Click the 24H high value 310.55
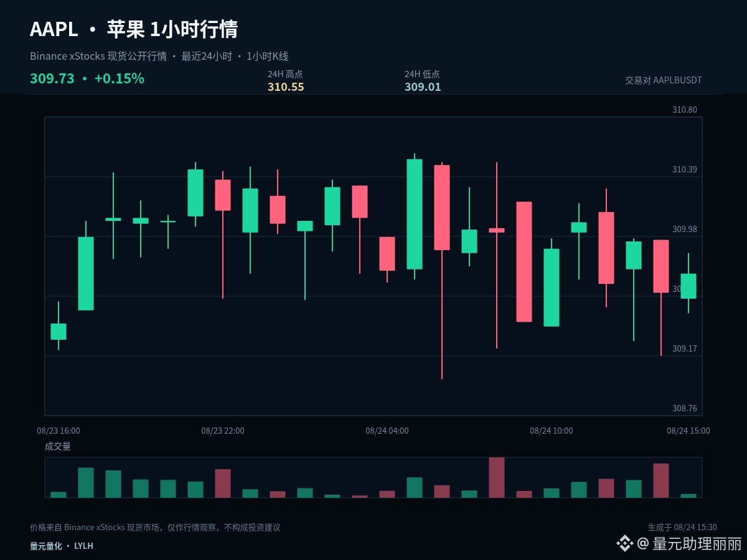Screen dimensions: 747x560 pos(286,86)
